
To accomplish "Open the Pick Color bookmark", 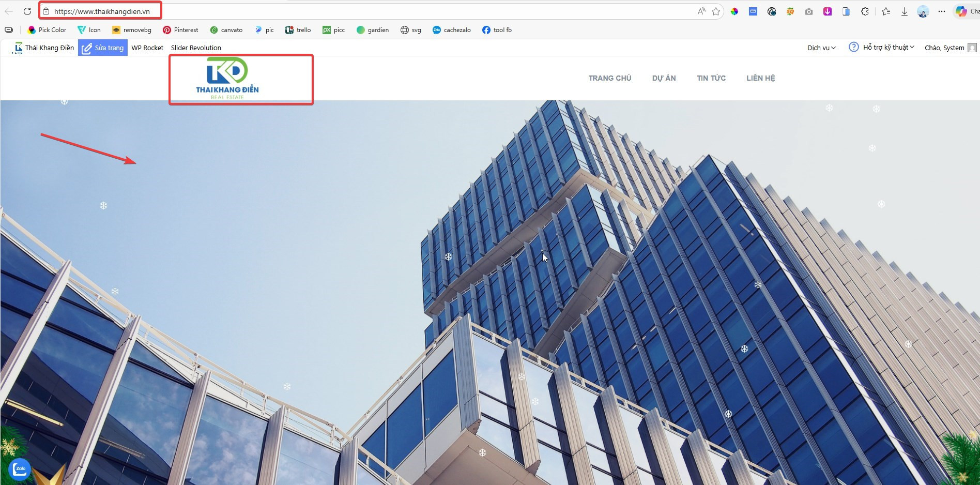I will [47, 30].
